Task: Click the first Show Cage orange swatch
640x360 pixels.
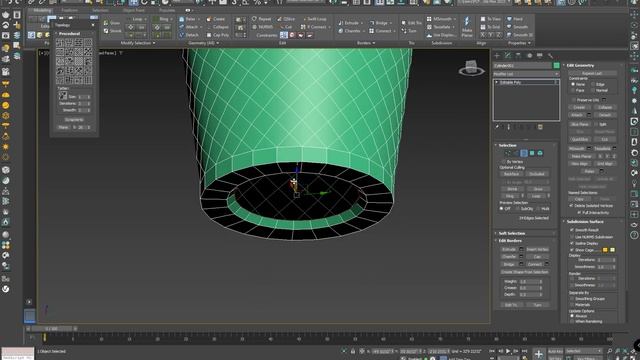Action: pyautogui.click(x=605, y=250)
